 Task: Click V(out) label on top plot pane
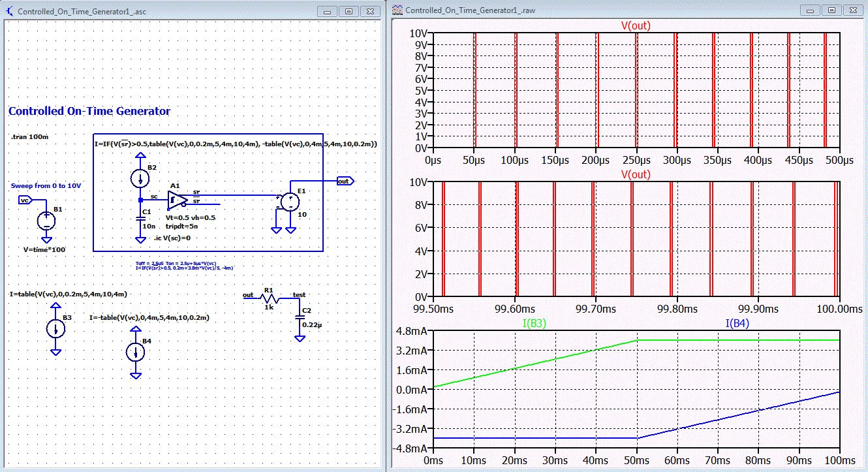(636, 26)
